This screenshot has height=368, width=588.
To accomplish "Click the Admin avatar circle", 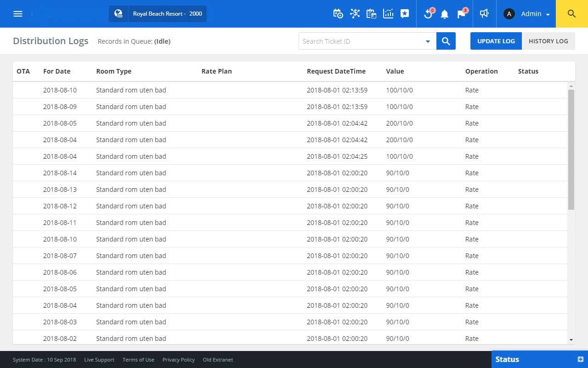I will (509, 14).
